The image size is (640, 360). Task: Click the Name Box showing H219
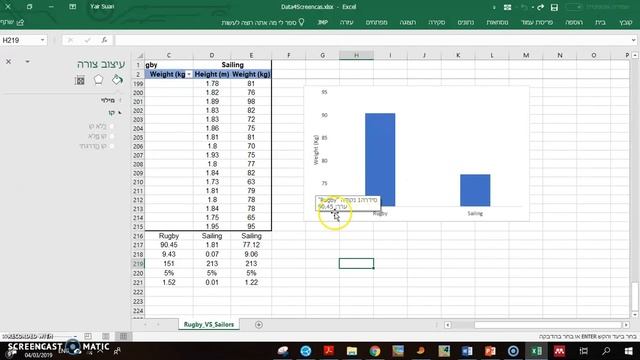(x=20, y=40)
